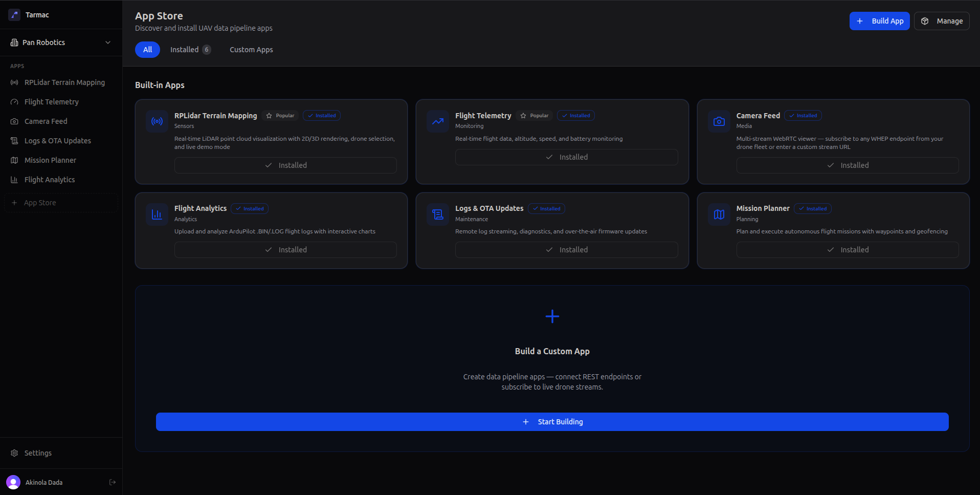Click Installed button under RPLidar Terrain Mapping
The height and width of the screenshot is (495, 980).
click(x=285, y=165)
